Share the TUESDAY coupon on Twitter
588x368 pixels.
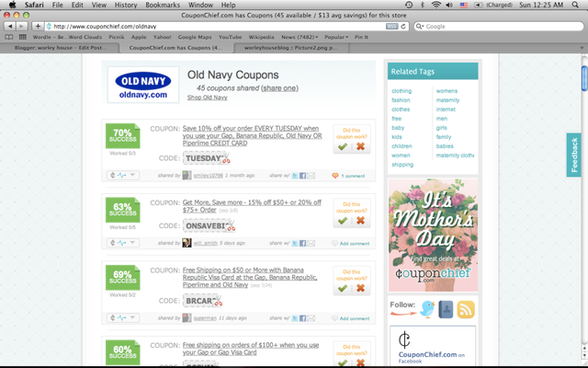click(295, 176)
